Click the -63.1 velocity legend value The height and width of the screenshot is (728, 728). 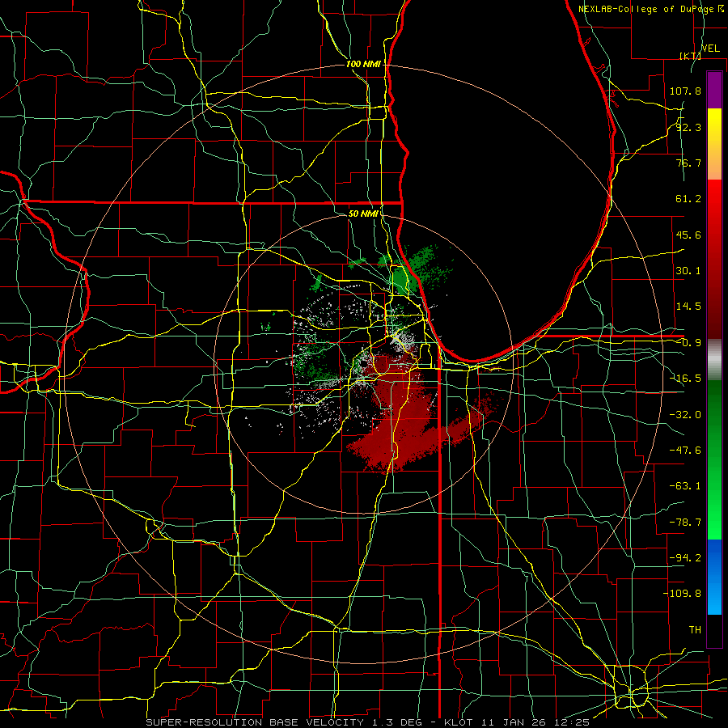(x=685, y=486)
